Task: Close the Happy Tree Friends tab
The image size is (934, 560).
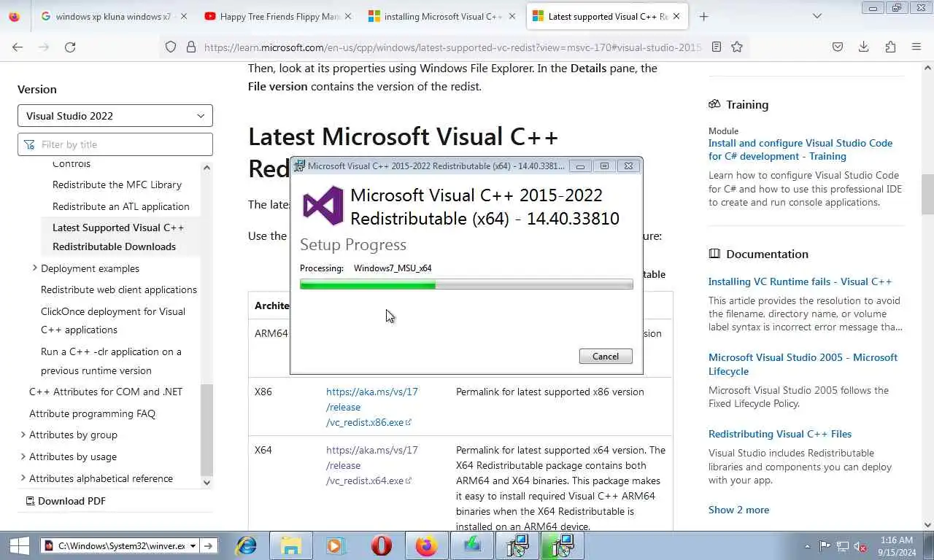Action: [x=347, y=16]
